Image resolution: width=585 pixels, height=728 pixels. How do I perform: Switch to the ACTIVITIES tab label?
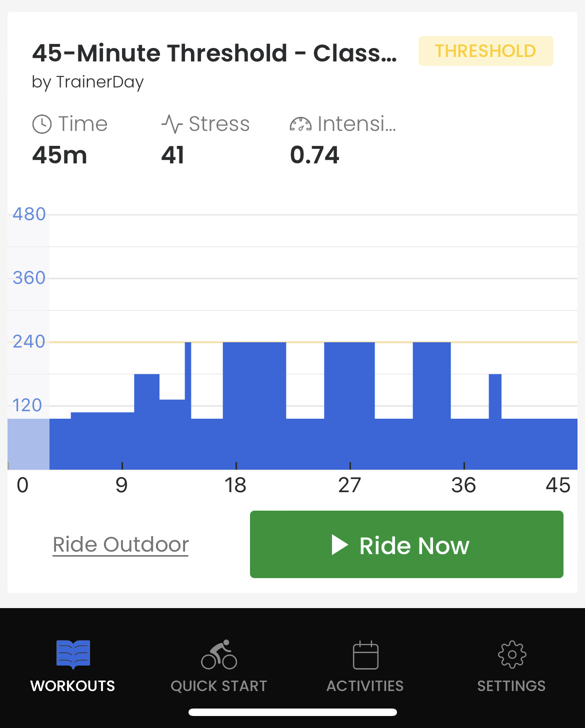coord(365,686)
